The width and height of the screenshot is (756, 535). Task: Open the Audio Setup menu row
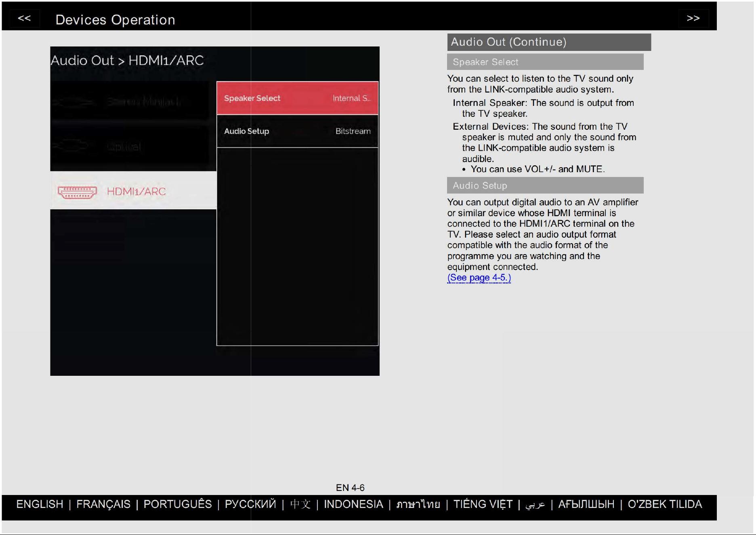pos(297,131)
